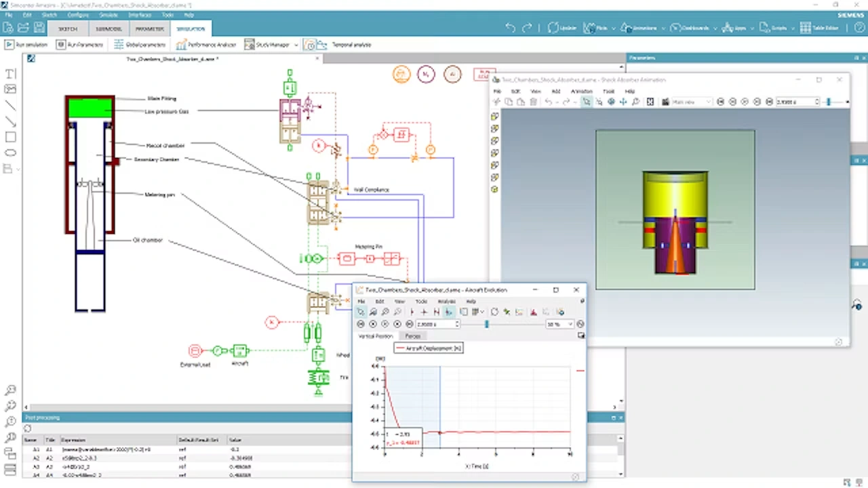Viewport: 868px width, 488px height.
Task: Toggle selection pointer in animation toolbar
Action: (x=587, y=102)
